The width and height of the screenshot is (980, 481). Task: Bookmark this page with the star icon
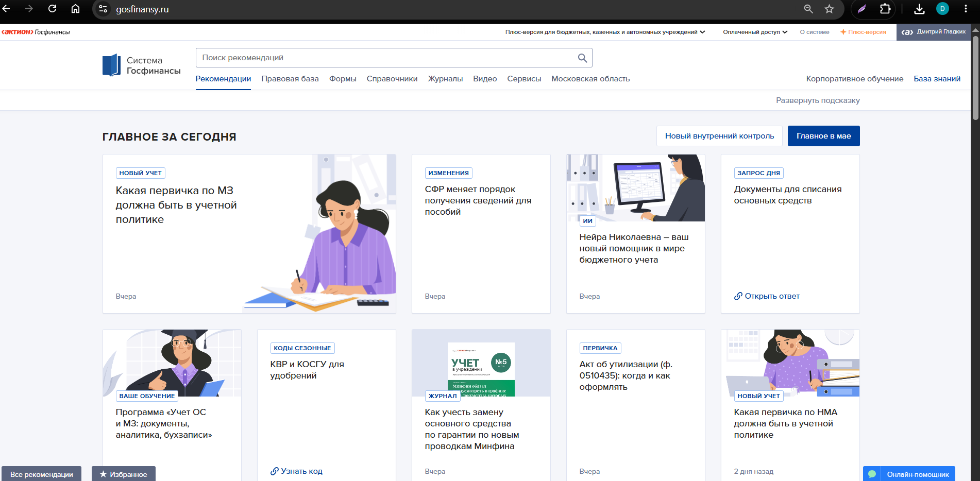point(829,9)
